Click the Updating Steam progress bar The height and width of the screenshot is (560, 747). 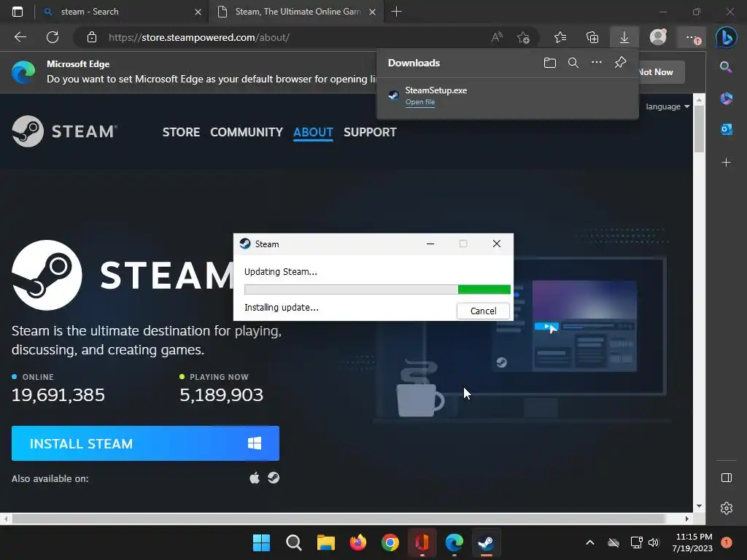377,289
